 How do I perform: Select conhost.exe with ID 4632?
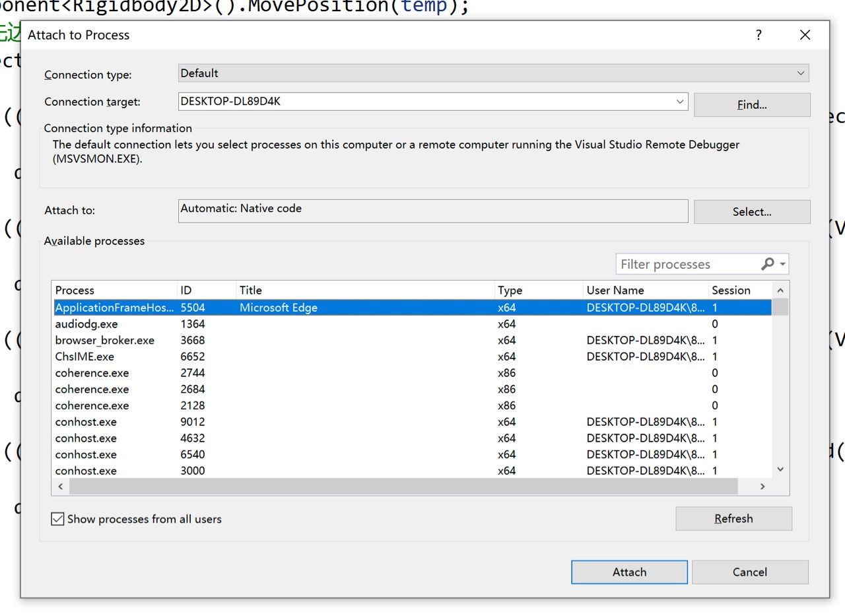(x=412, y=438)
